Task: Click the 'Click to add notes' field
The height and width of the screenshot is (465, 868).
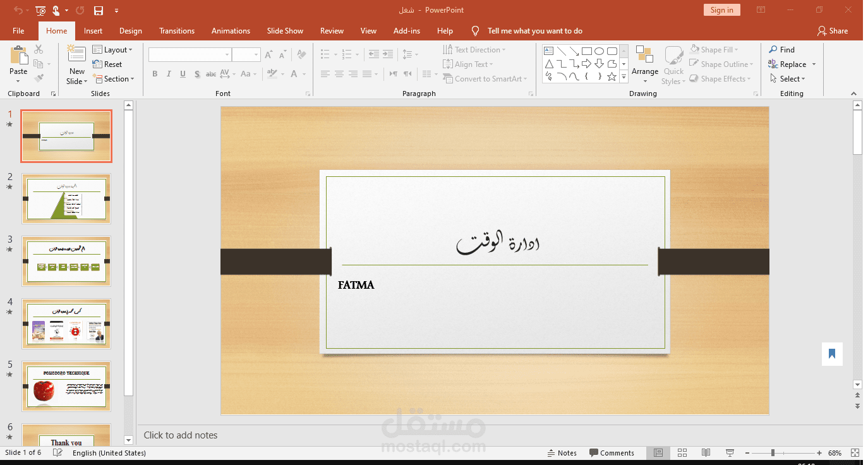Action: 180,435
